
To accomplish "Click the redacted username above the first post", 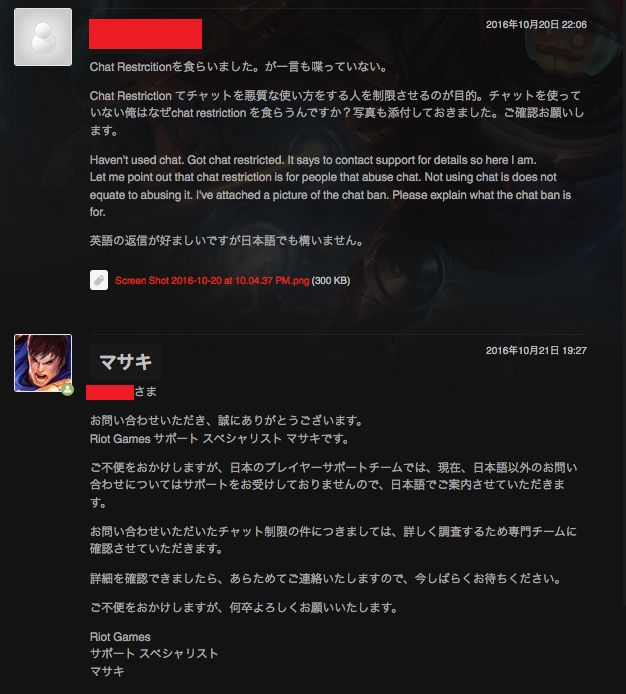I will pyautogui.click(x=146, y=34).
